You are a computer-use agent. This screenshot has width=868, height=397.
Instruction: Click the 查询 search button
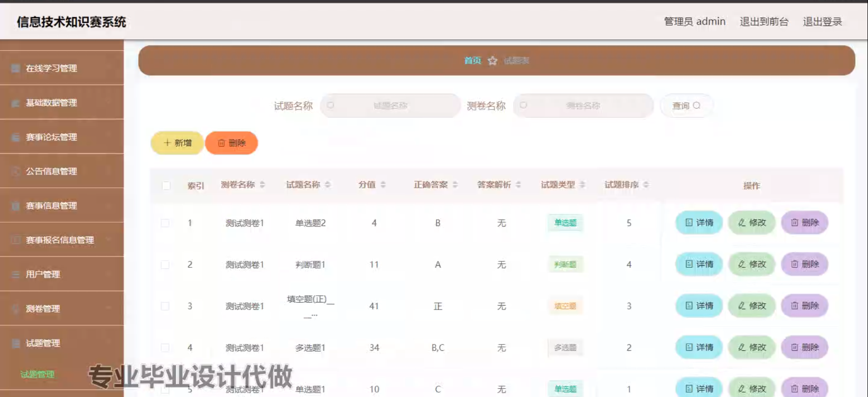pos(686,105)
